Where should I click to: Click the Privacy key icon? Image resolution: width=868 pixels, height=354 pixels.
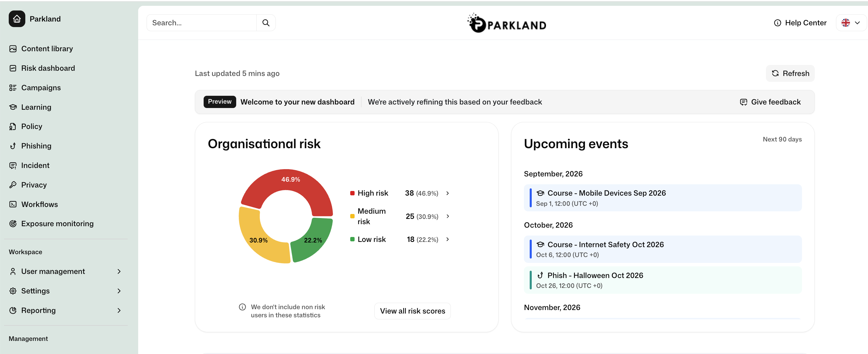13,185
